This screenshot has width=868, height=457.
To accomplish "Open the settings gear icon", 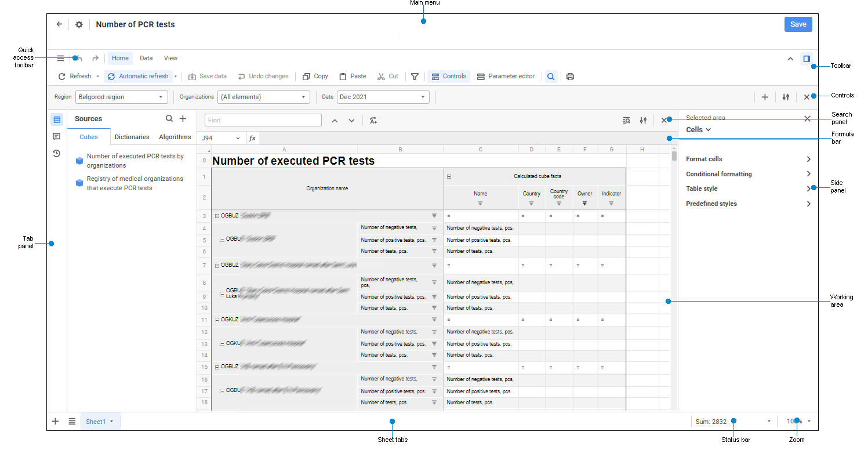I will (79, 24).
